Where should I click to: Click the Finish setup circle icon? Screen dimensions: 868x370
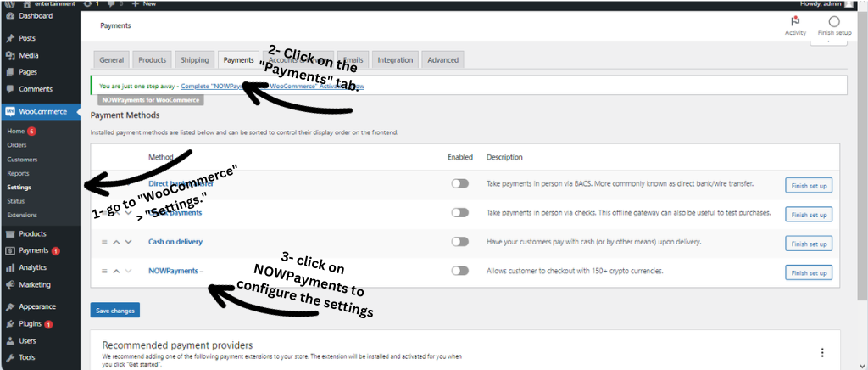[x=834, y=22]
